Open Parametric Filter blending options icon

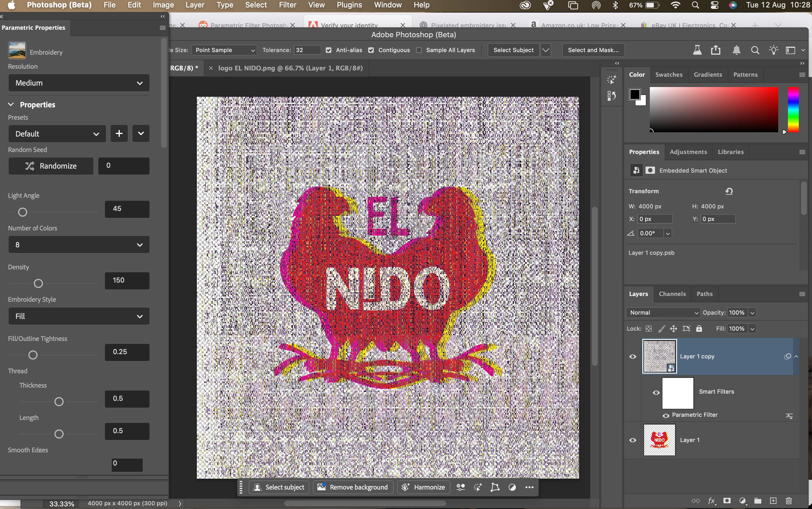tap(789, 416)
